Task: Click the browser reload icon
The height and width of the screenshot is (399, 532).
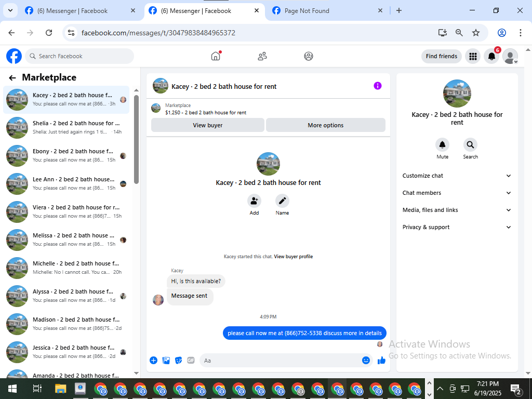Action: pyautogui.click(x=49, y=33)
